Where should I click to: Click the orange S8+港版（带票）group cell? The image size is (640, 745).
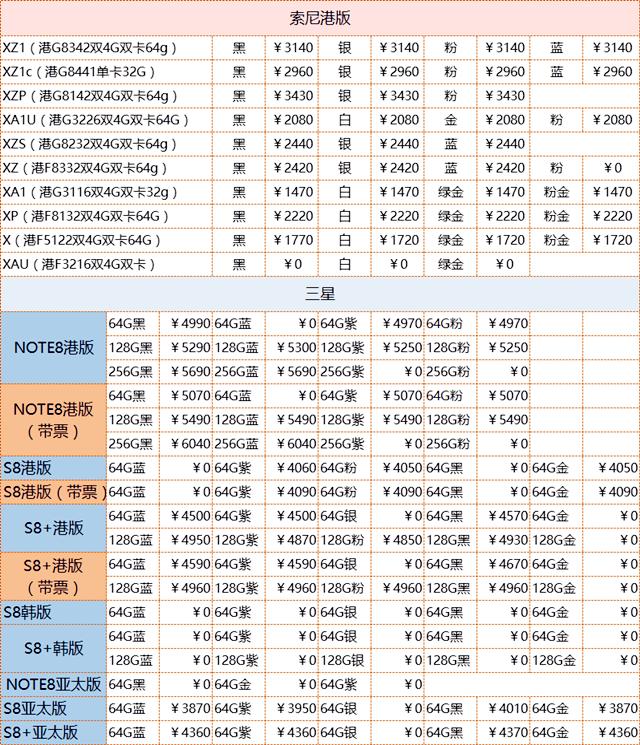[54, 576]
